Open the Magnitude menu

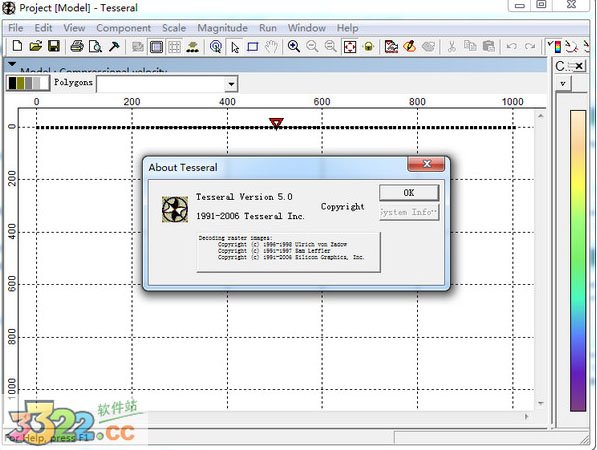(222, 28)
